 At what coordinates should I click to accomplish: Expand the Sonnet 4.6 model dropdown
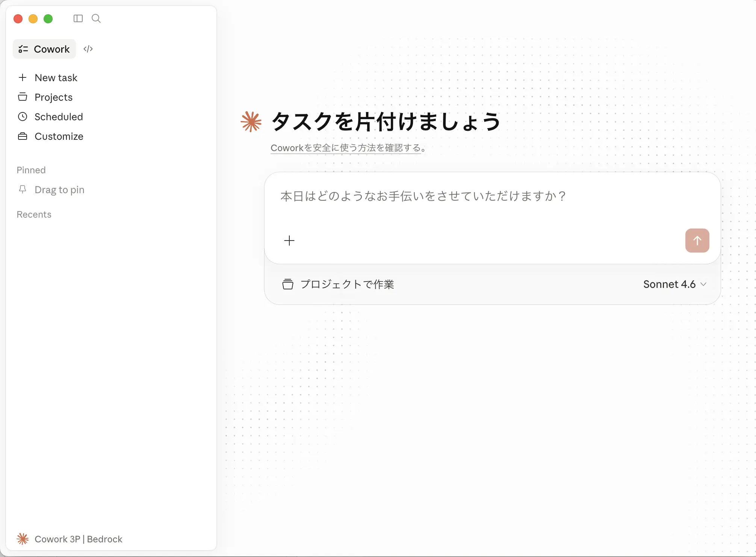[675, 284]
